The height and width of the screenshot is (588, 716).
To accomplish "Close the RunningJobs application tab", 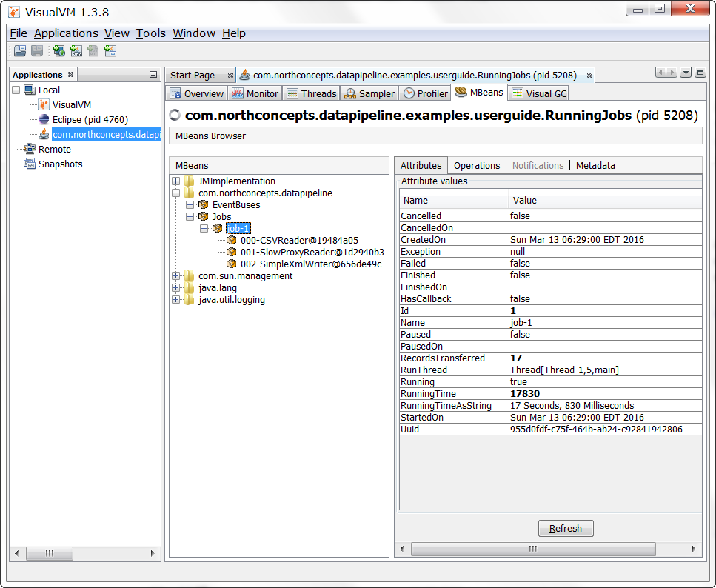I will pos(589,75).
